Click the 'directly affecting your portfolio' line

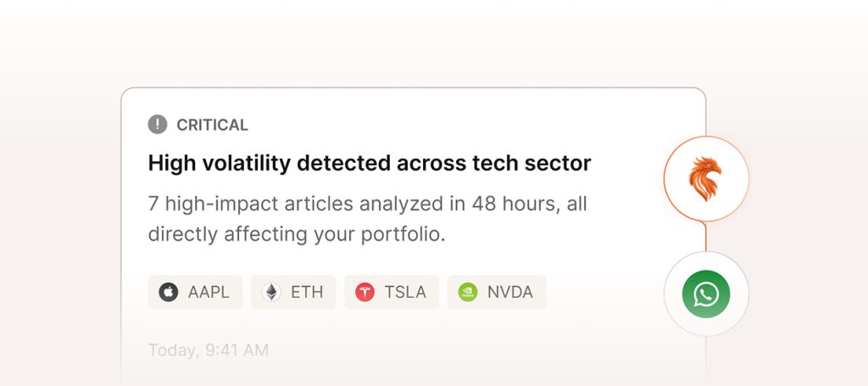point(297,234)
